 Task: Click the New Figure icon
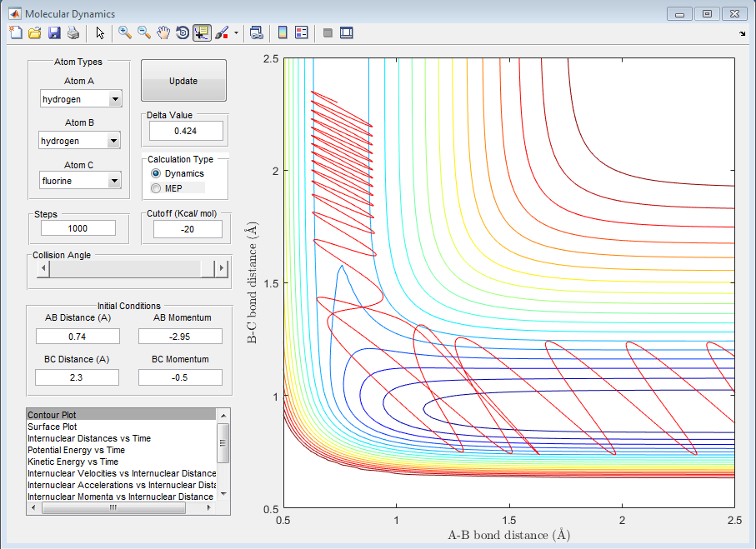(x=16, y=32)
